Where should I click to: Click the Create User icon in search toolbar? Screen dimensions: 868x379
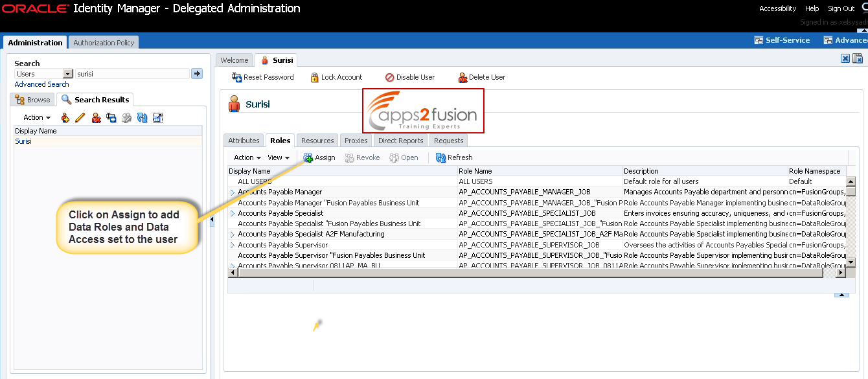tap(65, 118)
